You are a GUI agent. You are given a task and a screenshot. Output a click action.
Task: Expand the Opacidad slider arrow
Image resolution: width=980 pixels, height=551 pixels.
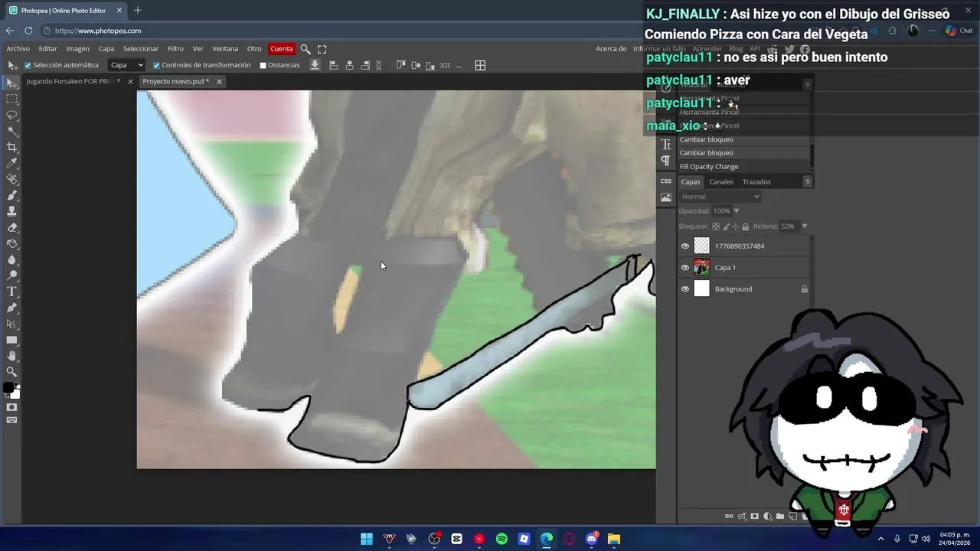(x=737, y=211)
